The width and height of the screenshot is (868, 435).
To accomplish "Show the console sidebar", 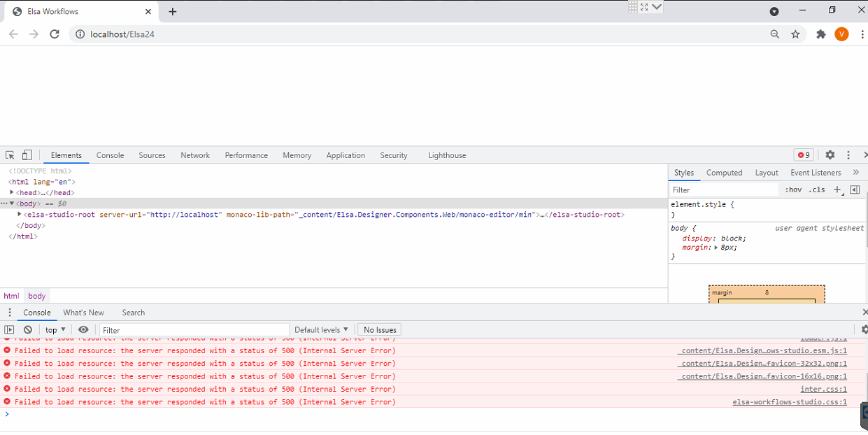I will tap(9, 329).
